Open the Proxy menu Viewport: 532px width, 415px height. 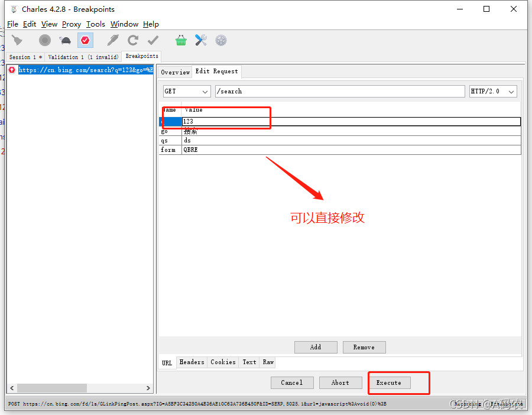[x=72, y=24]
